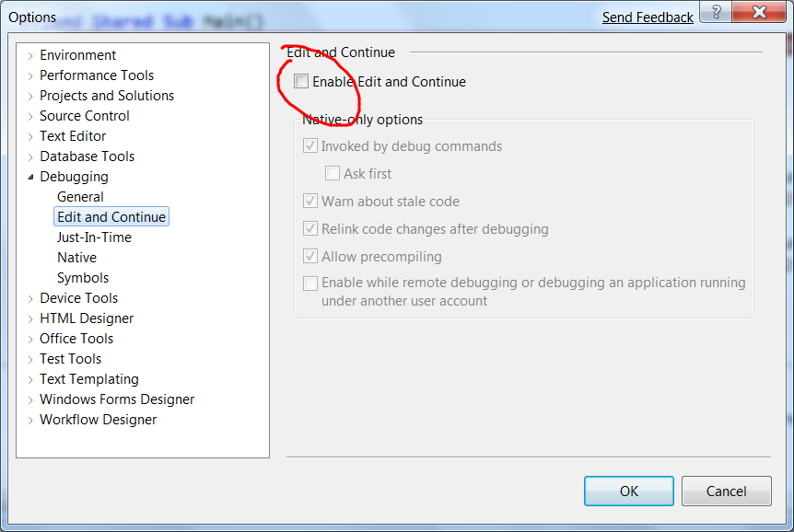
Task: Open the Symbols debugging page
Action: click(83, 278)
